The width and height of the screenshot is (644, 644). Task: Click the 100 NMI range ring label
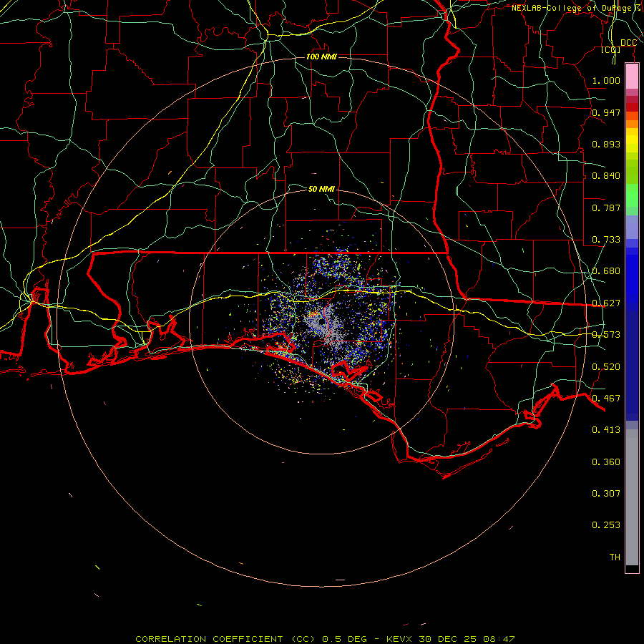(x=321, y=57)
